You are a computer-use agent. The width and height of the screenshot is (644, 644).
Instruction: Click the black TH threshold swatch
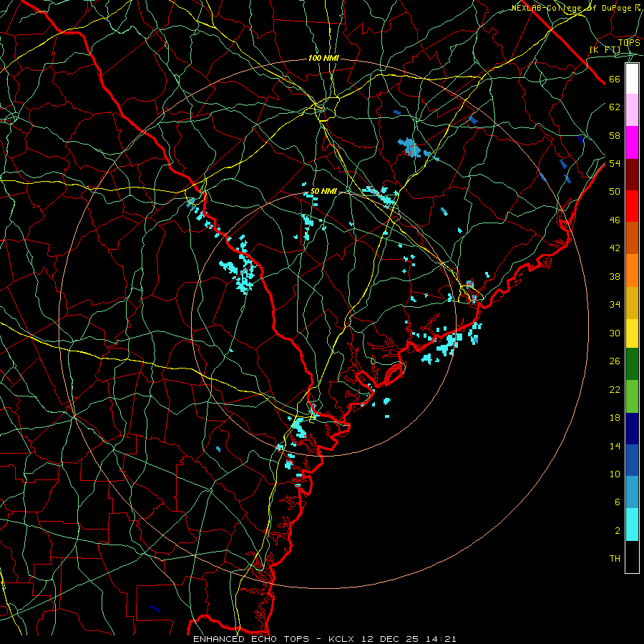point(632,557)
